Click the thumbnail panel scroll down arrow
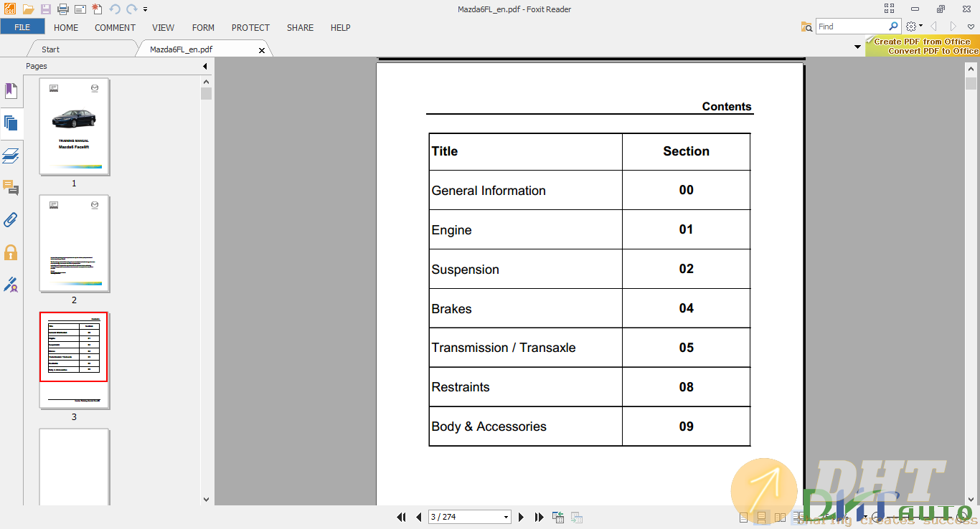The width and height of the screenshot is (980, 529). pos(206,500)
